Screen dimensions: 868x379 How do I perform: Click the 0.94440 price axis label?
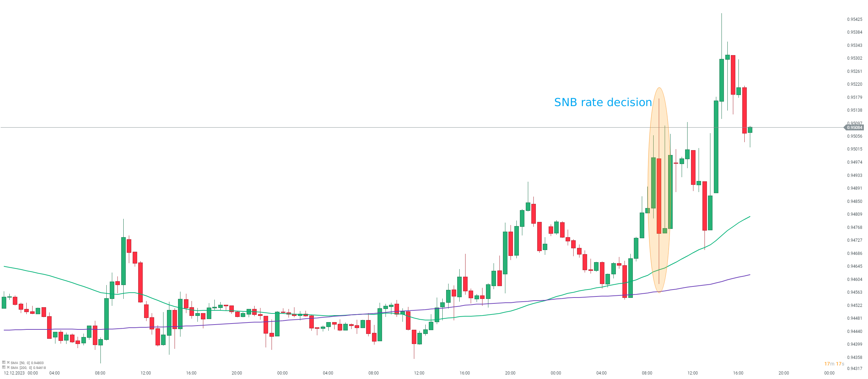point(854,331)
